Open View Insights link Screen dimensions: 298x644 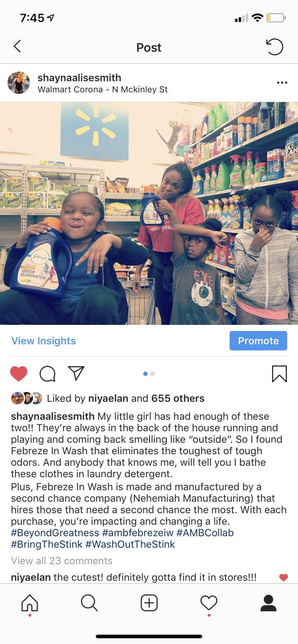(44, 341)
